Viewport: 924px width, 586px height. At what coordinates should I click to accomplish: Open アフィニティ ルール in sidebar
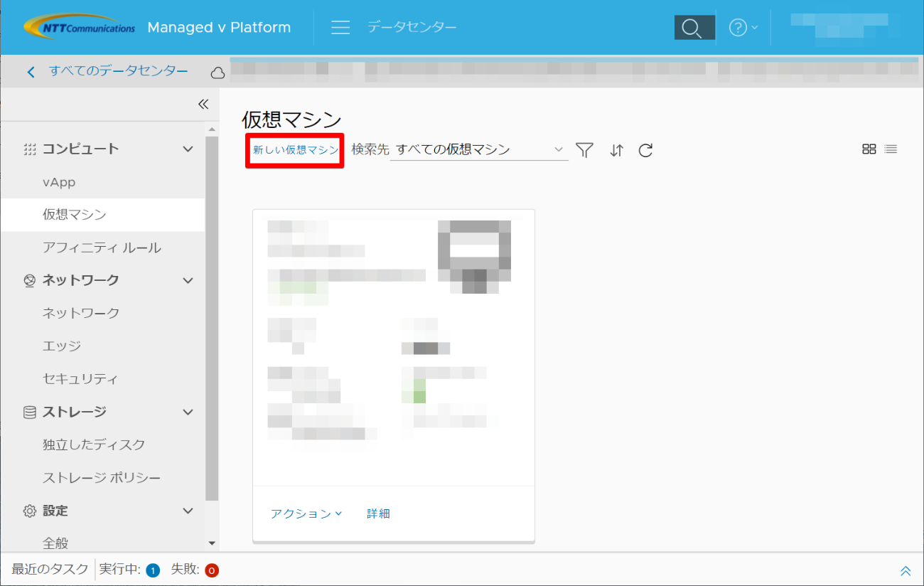coord(102,247)
